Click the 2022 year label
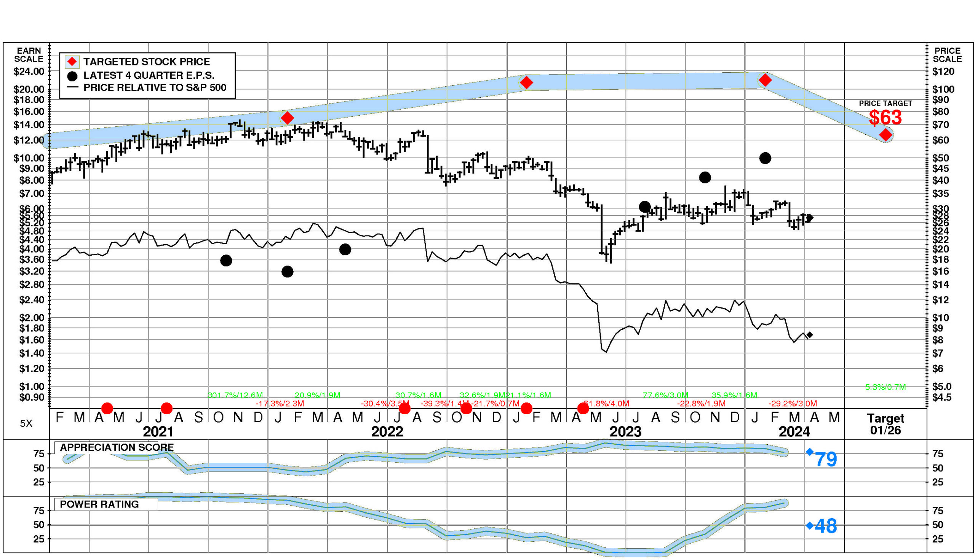Image resolution: width=975 pixels, height=560 pixels. (x=387, y=431)
